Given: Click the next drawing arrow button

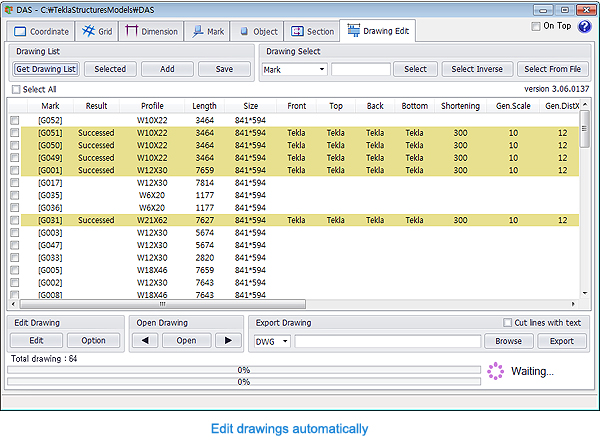Looking at the screenshot, I should [x=229, y=340].
